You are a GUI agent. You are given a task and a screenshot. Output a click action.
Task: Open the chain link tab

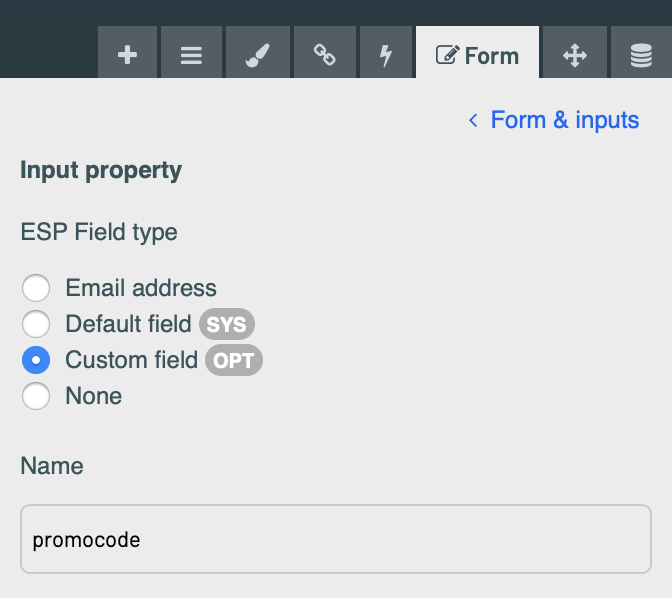tap(324, 52)
